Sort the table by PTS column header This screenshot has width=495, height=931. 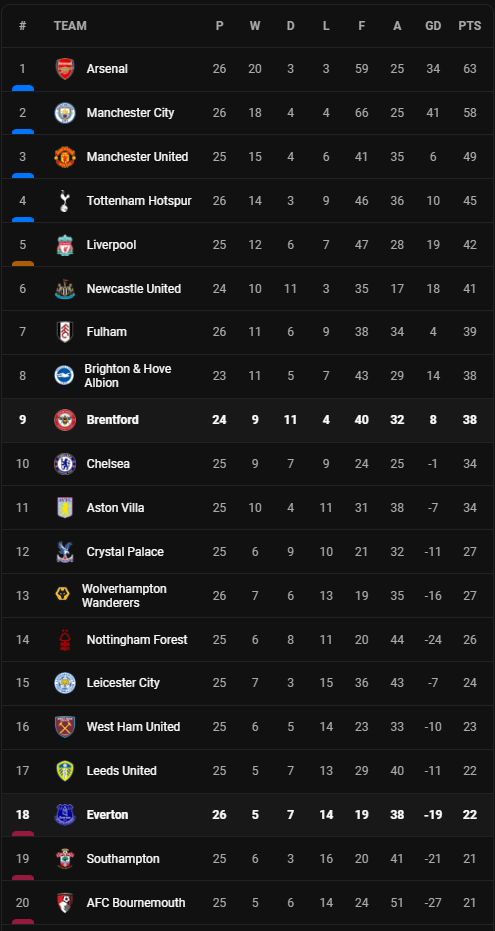tap(469, 26)
